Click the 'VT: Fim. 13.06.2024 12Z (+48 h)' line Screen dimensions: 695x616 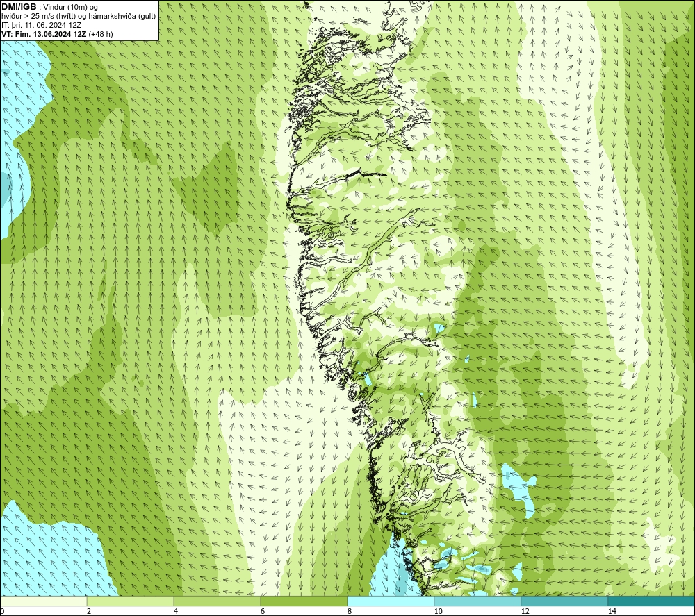click(57, 34)
